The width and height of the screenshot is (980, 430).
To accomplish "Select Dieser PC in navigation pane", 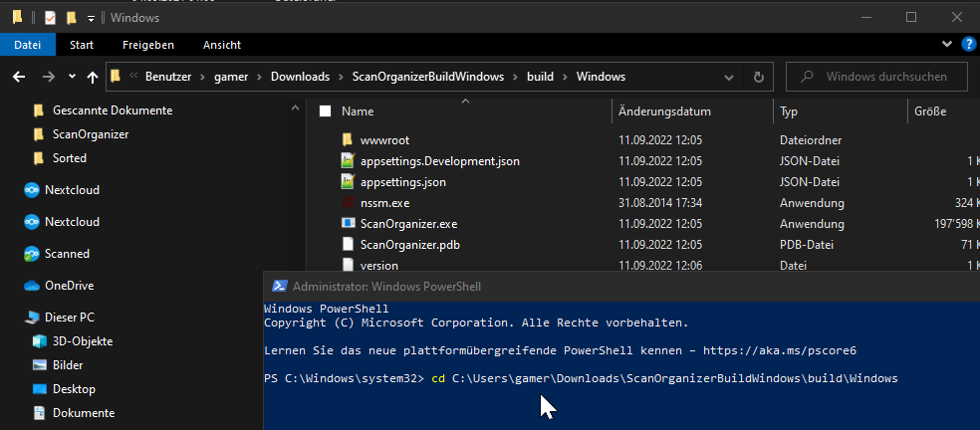I will click(x=70, y=318).
